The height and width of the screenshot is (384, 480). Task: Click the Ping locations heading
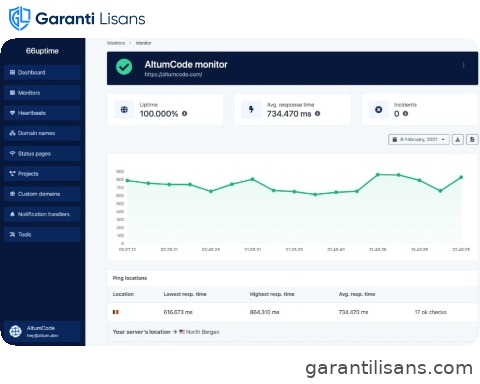[x=130, y=278]
